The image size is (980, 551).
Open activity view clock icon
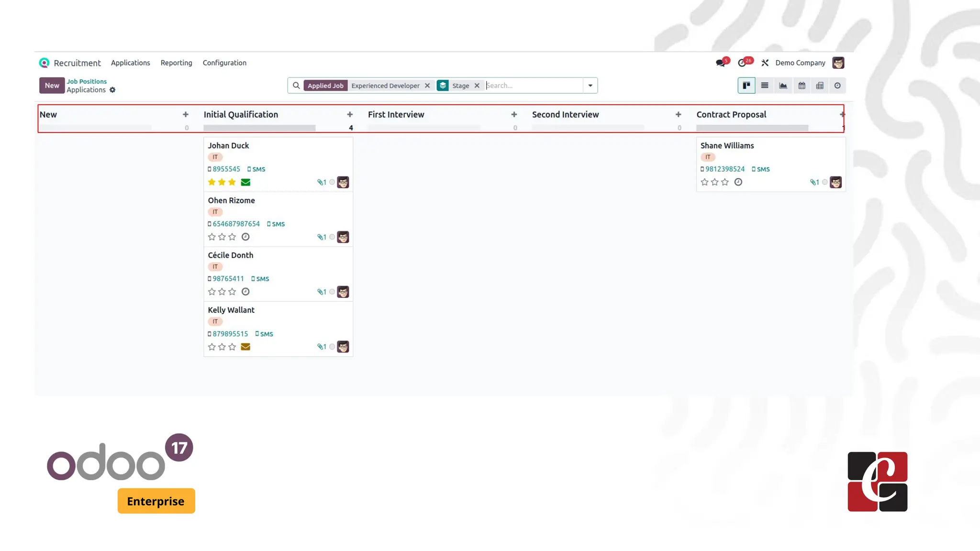(837, 86)
